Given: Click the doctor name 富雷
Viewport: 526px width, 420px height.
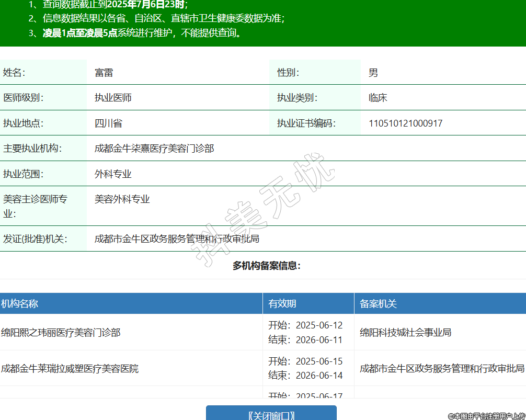Looking at the screenshot, I should tap(104, 73).
